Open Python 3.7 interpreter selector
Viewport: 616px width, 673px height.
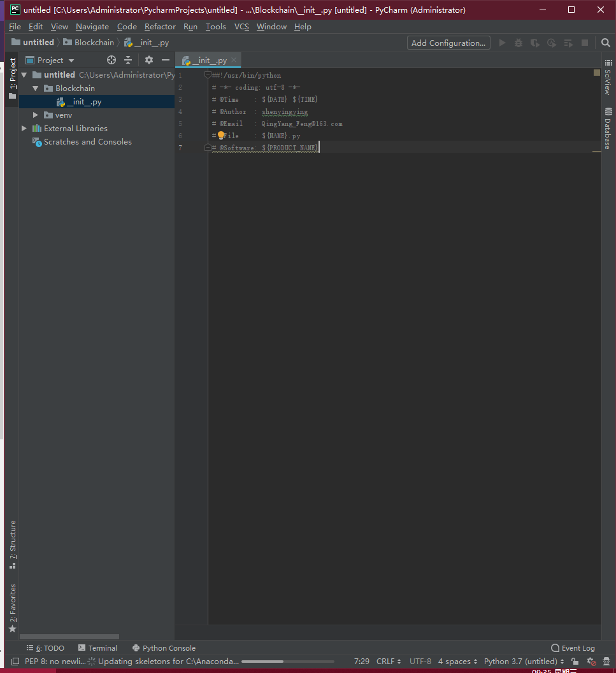(x=524, y=662)
